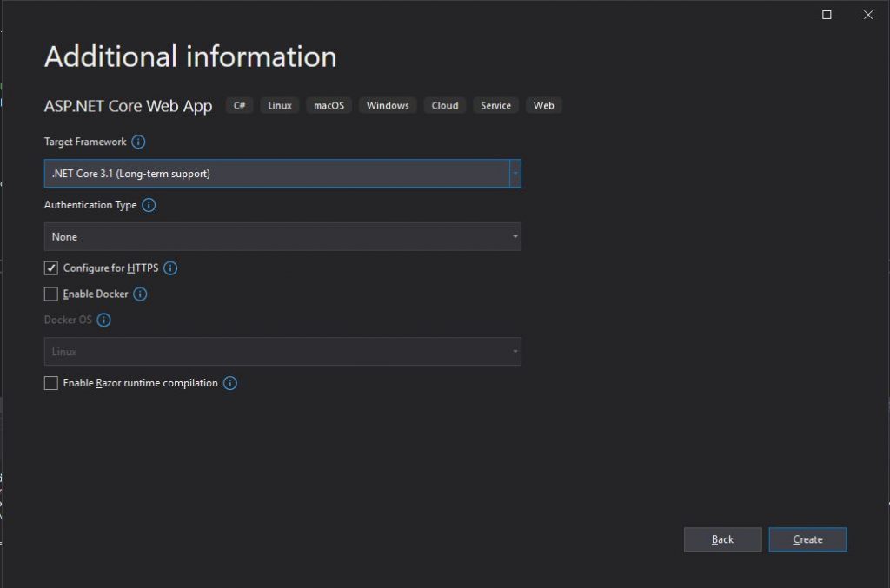The image size is (890, 588).
Task: Open the Target Framework dropdown
Action: (282, 174)
